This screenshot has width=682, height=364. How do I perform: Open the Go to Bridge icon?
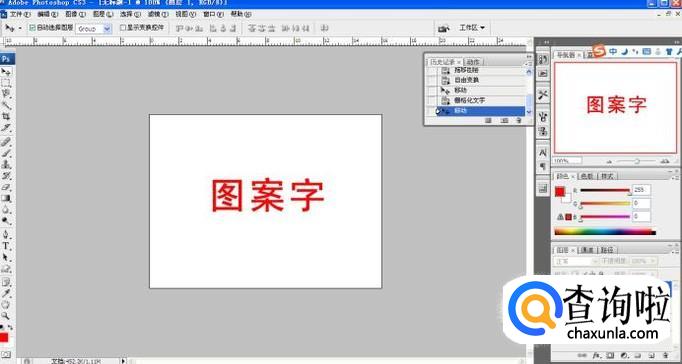pos(444,28)
